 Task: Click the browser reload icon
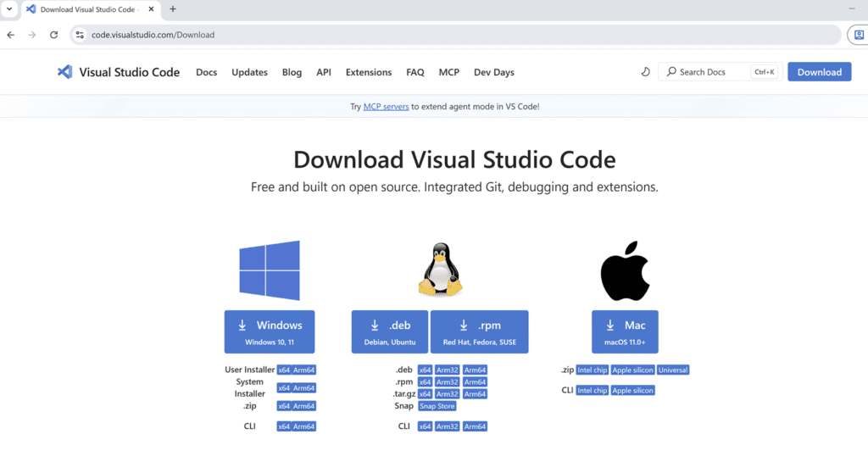point(53,35)
